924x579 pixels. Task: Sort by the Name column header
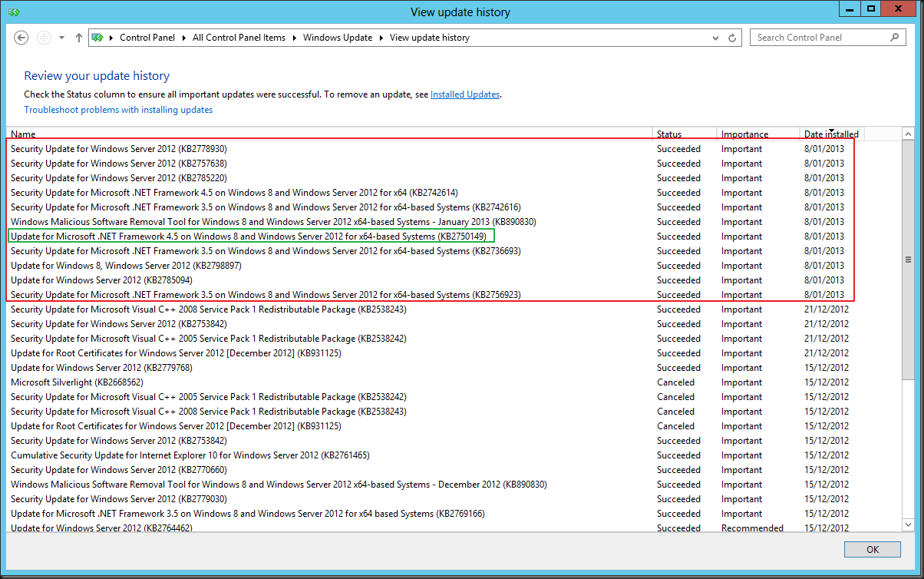pyautogui.click(x=330, y=134)
